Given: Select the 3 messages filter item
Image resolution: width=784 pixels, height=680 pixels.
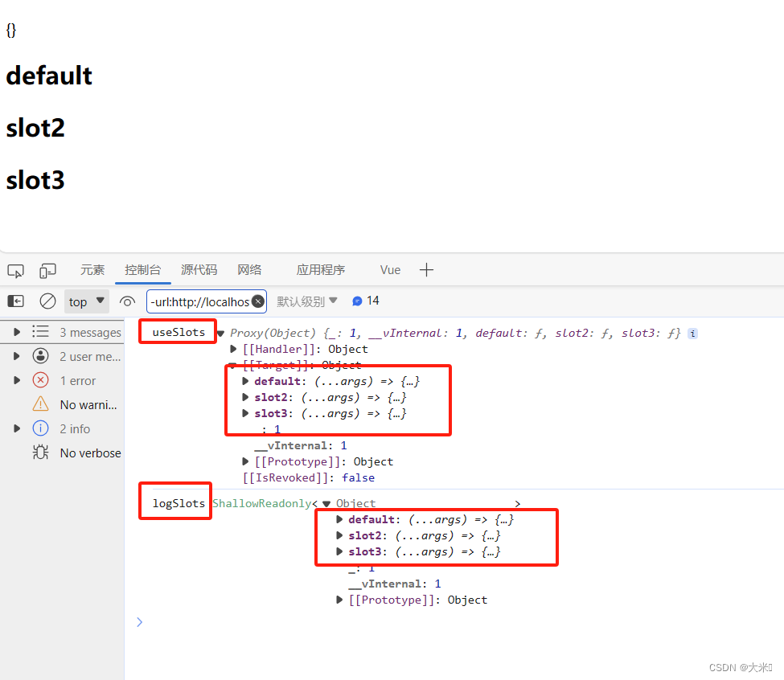Looking at the screenshot, I should coord(65,332).
